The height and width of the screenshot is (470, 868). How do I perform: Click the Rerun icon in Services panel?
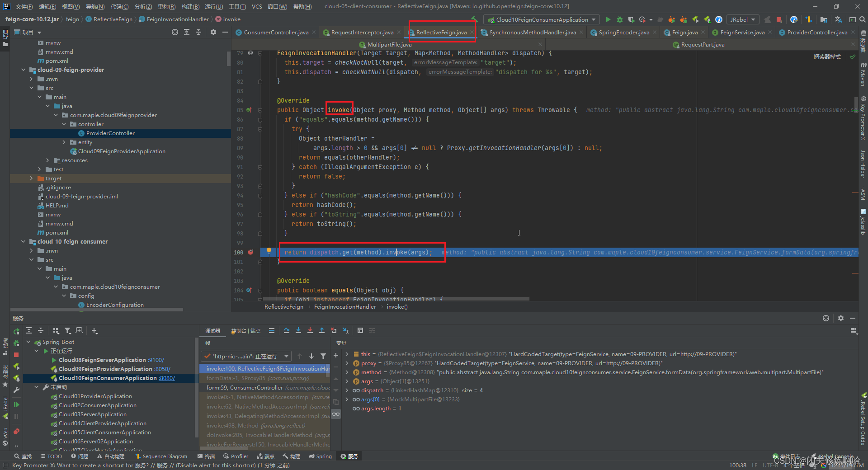(16, 331)
